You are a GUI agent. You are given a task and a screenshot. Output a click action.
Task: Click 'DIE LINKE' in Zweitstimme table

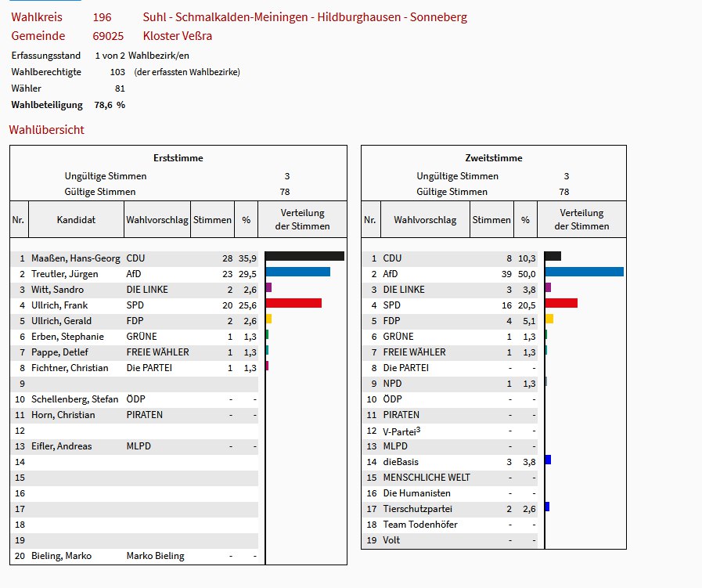(404, 290)
